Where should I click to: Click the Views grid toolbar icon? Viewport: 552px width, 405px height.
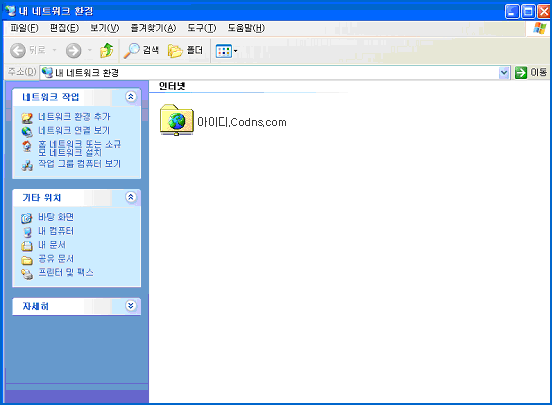point(223,51)
